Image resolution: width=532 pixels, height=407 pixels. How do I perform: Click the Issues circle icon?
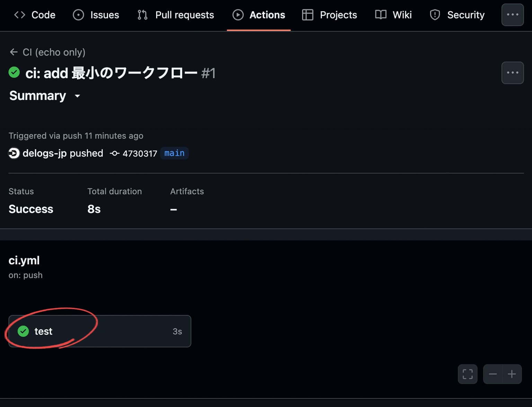(78, 15)
